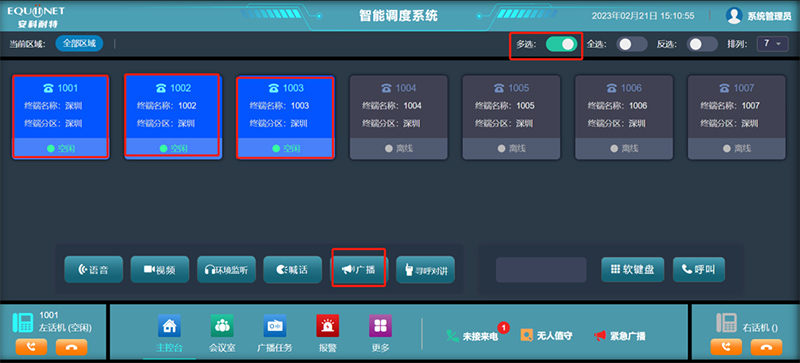
Task: Switch to the 主控台 main console tab
Action: point(169,333)
